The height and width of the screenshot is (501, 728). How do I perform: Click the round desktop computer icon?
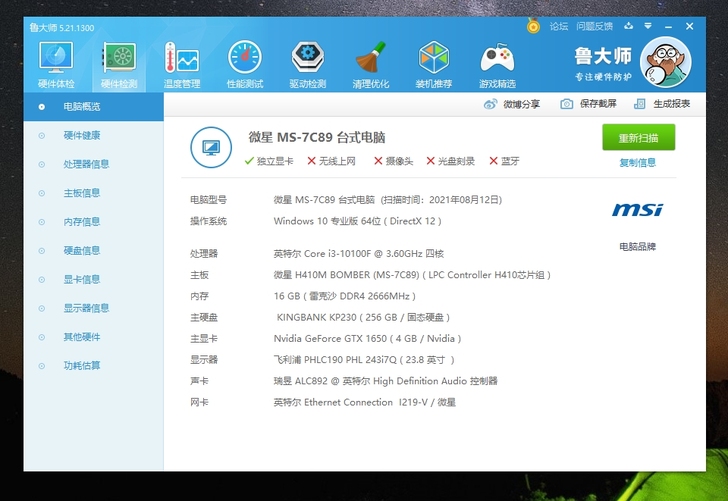pyautogui.click(x=211, y=147)
